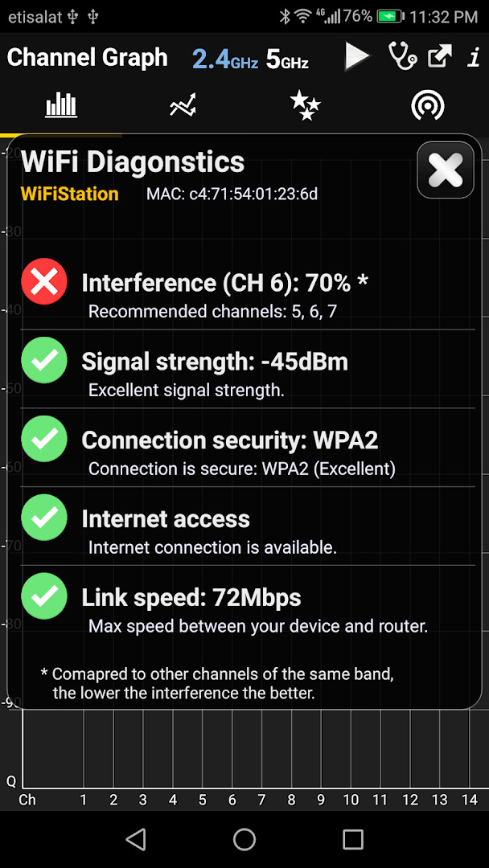Tap the green check beside Connection security

pos(44,439)
